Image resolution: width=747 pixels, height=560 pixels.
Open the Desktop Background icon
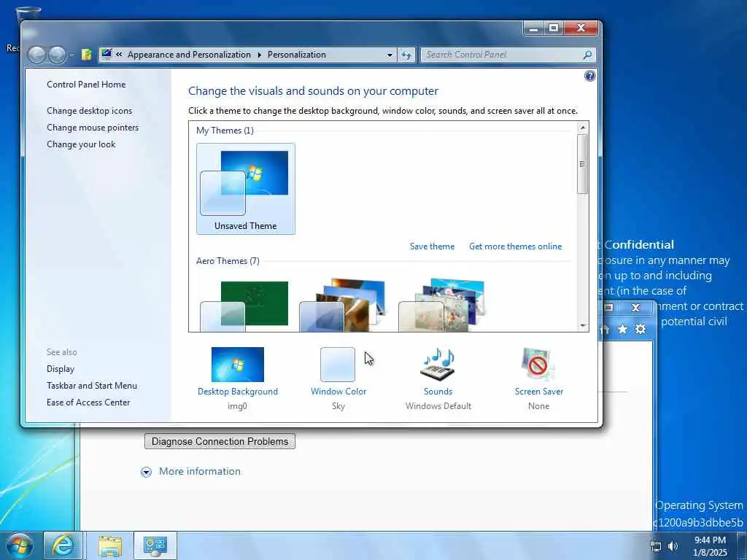[237, 365]
